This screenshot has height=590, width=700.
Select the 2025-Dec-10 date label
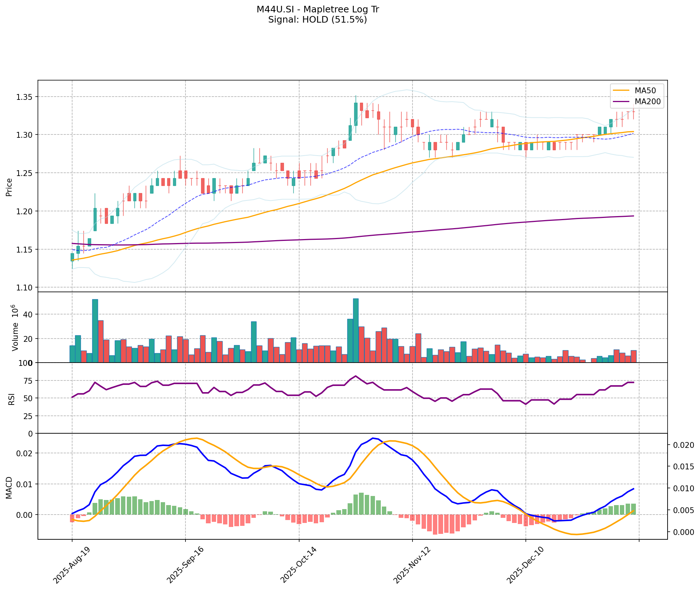click(525, 565)
